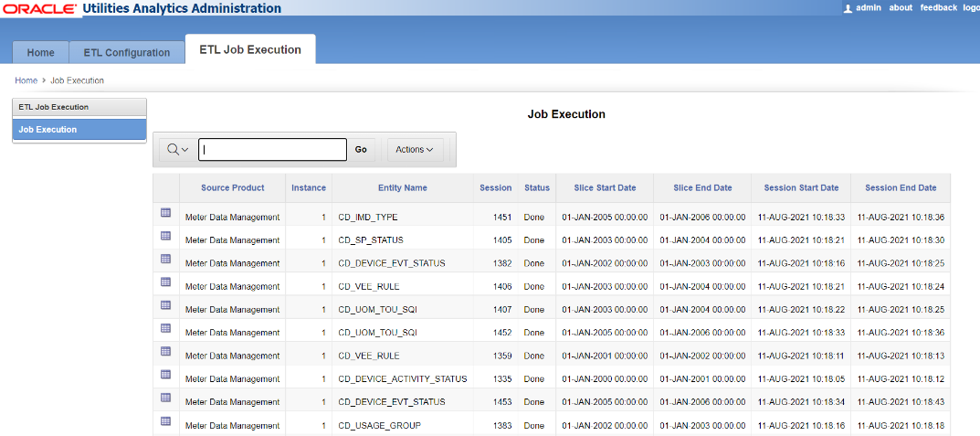Open row details icon for CD_IMD_TYPE
Screen dimensions: 980x436
165,213
